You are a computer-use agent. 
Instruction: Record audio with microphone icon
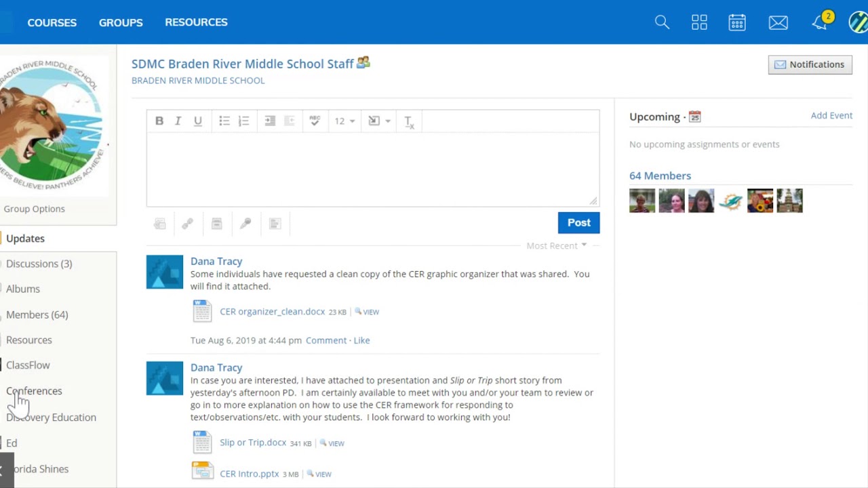[245, 224]
